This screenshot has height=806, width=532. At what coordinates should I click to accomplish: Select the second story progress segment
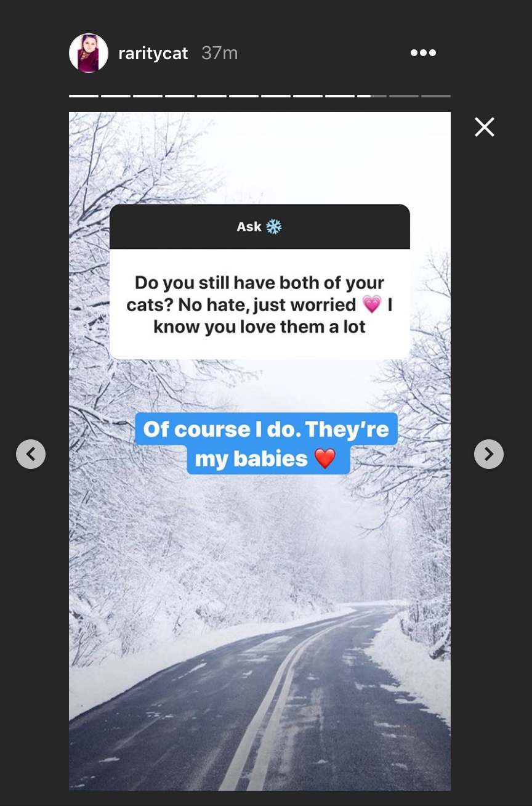click(x=116, y=96)
